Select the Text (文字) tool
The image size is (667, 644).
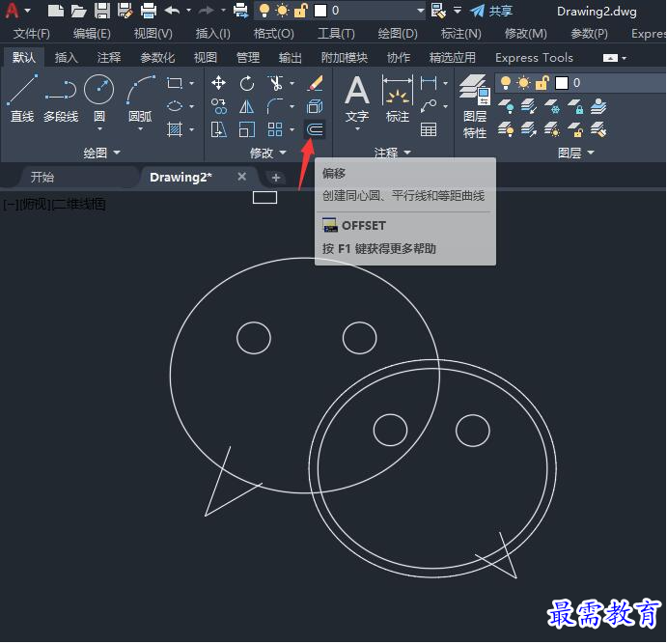[x=357, y=98]
